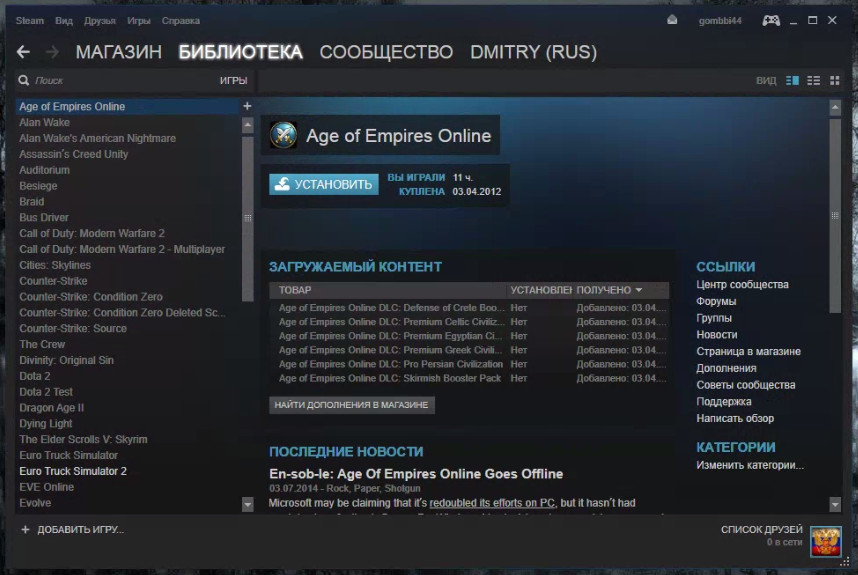The image size is (858, 575).
Task: Select the Pro Persian Civilization DLC row
Action: (x=469, y=364)
